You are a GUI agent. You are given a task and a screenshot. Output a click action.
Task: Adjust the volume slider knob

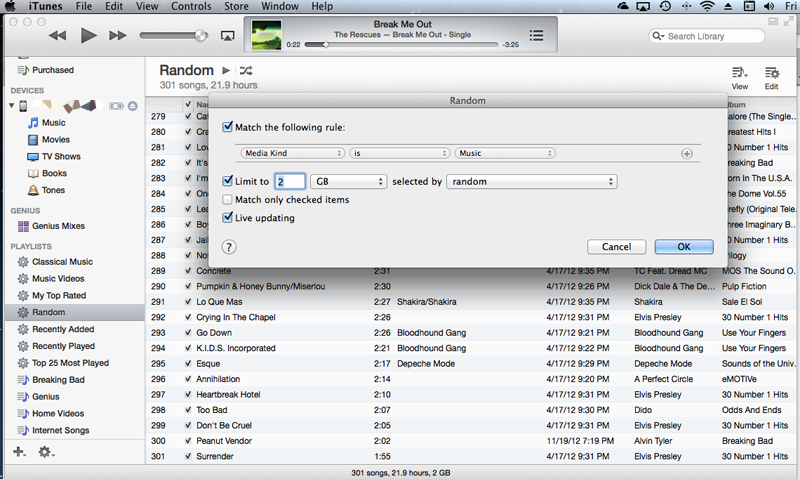pos(201,35)
